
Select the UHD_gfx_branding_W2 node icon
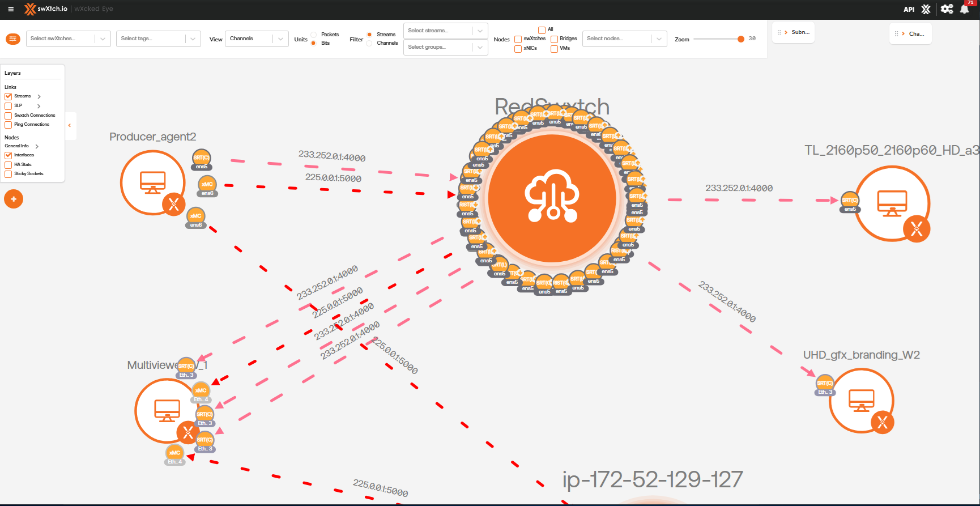(861, 400)
